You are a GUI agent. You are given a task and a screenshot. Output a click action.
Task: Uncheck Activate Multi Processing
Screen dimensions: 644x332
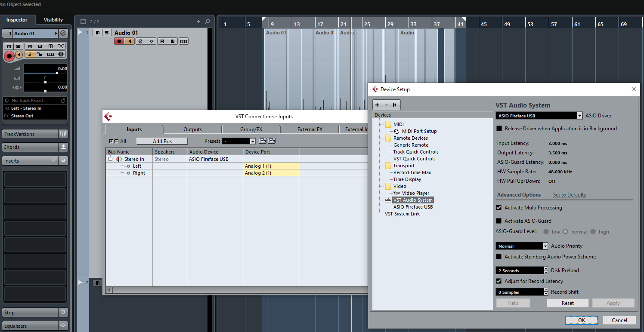[x=499, y=208]
